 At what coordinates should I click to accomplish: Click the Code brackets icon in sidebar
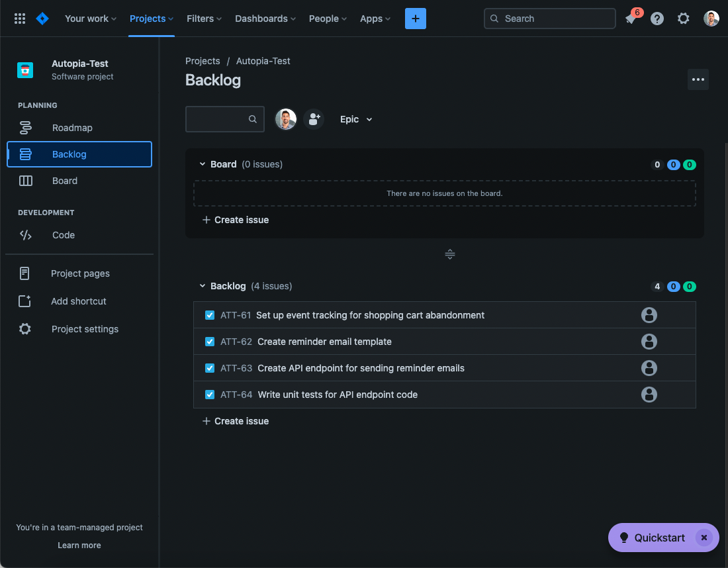point(26,235)
